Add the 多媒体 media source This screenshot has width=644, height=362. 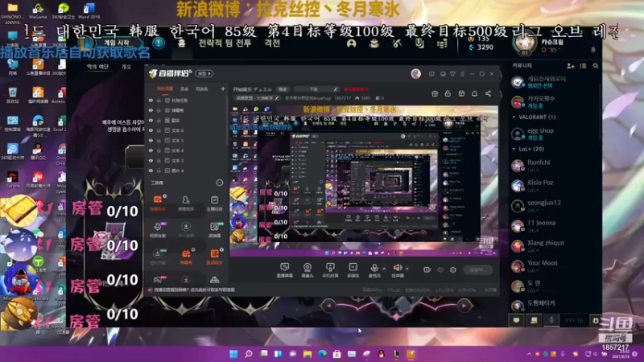pos(353,270)
